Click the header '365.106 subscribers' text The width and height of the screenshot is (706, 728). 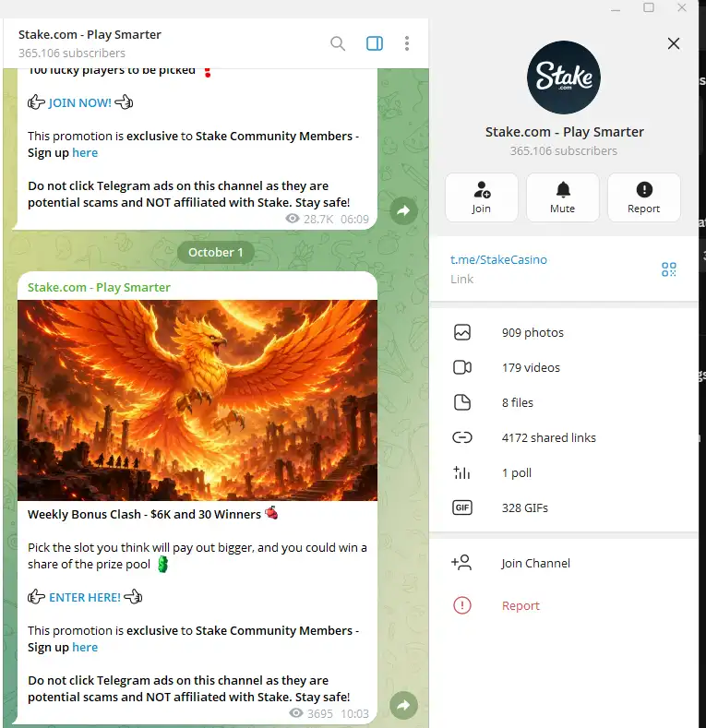(x=72, y=54)
